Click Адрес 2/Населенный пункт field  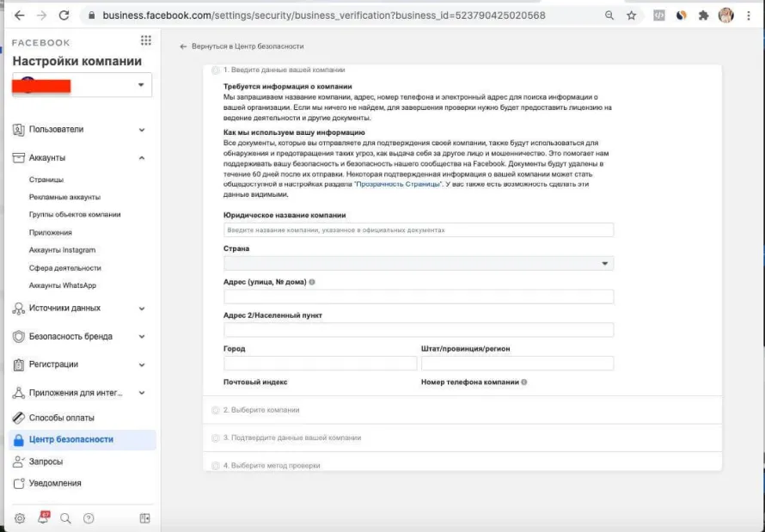[419, 330]
